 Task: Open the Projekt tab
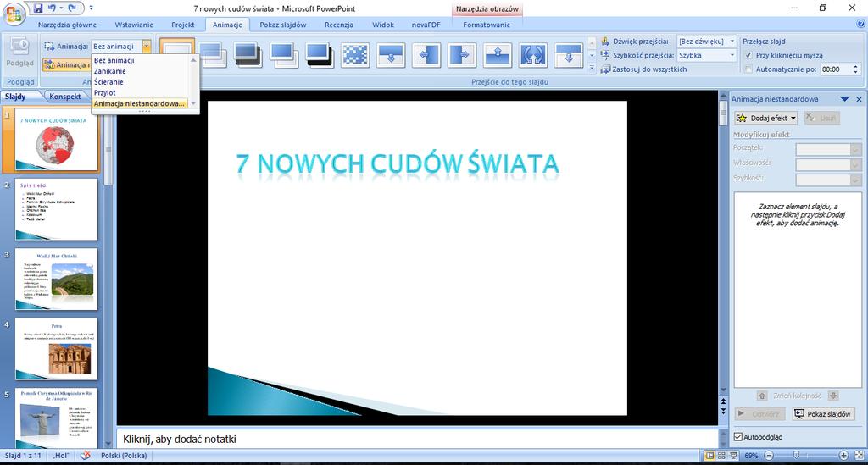click(183, 25)
